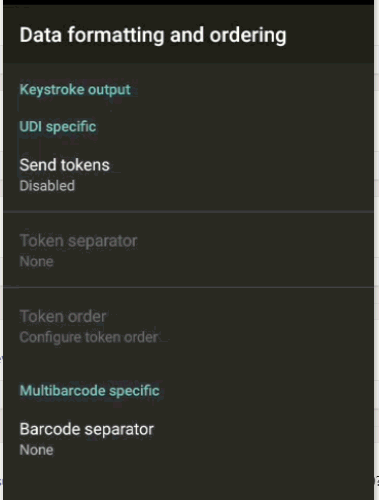Click the word 'ordering' in the header

[248, 36]
